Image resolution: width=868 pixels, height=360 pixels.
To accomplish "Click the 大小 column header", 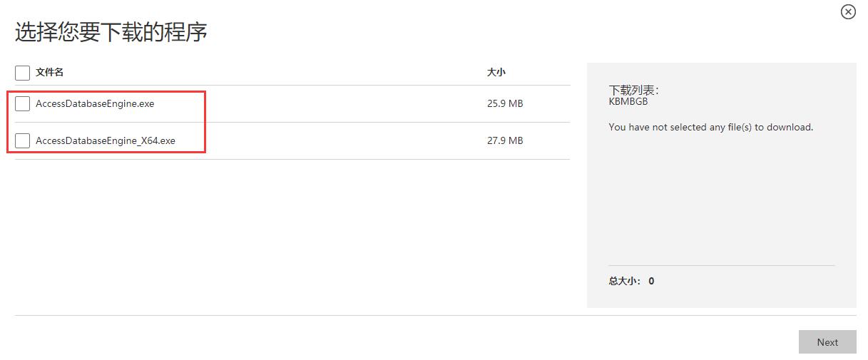I will [496, 73].
